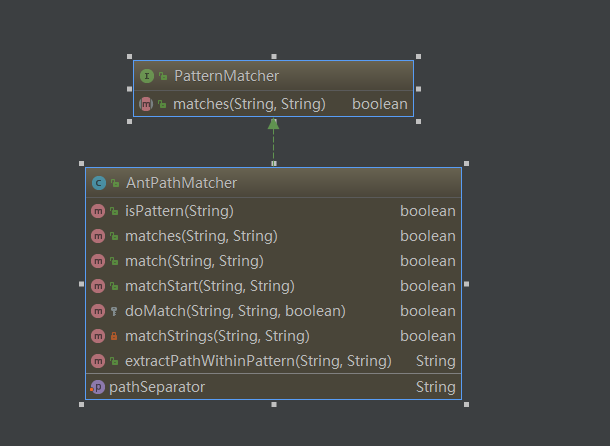
Task: Click the boolean return type of matchStart
Action: [428, 286]
